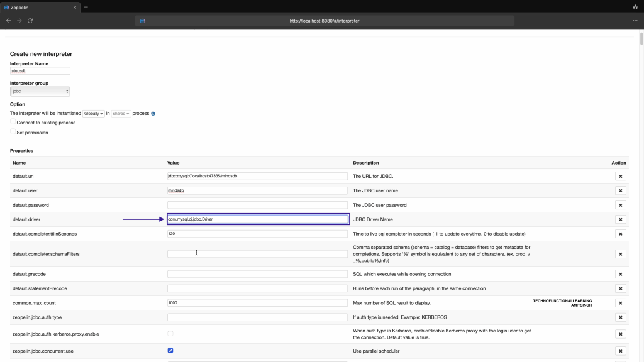Switch to the Zeppelin browser tab
Image resolution: width=644 pixels, height=362 pixels.
pyautogui.click(x=38, y=7)
